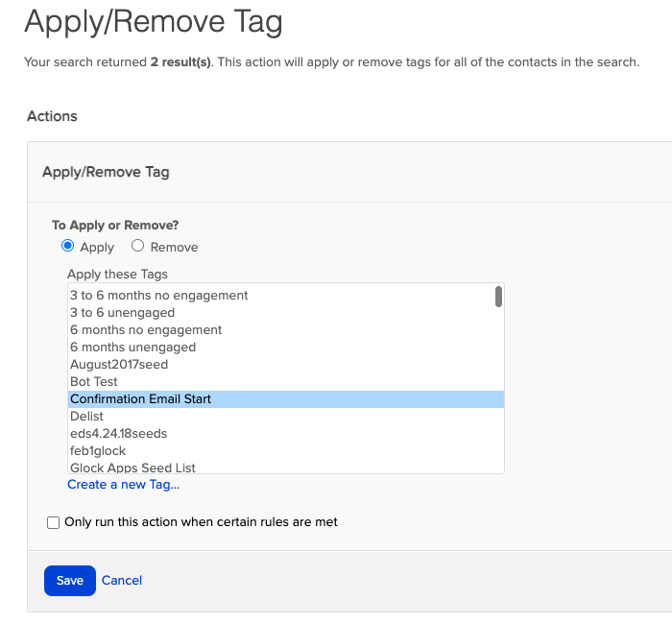Select the Apply radio button

pyautogui.click(x=68, y=247)
